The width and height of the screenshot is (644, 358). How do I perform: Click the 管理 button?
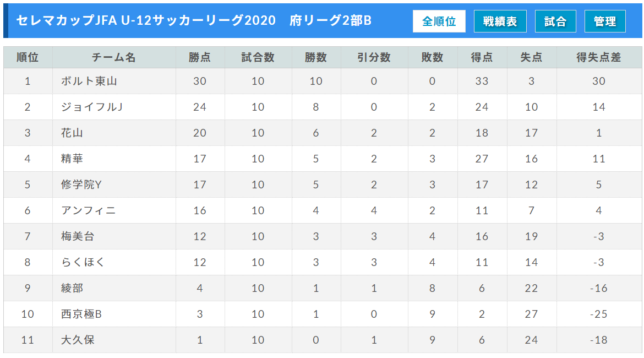pos(605,21)
